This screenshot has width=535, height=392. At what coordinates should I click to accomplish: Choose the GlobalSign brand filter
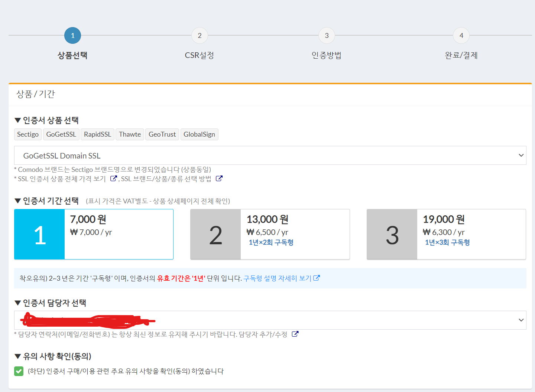pos(200,134)
